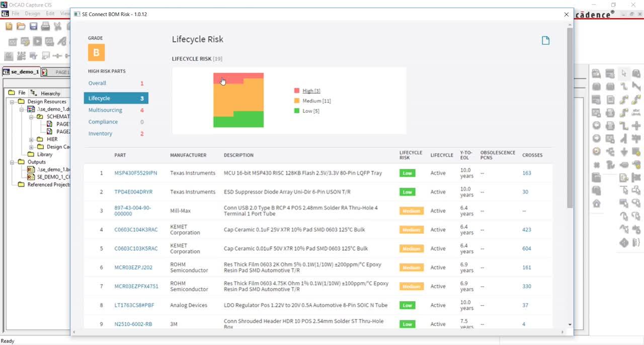Collapse the .\se_demo_1.dsn tree node
Image resolution: width=644 pixels, height=345 pixels.
coord(22,109)
